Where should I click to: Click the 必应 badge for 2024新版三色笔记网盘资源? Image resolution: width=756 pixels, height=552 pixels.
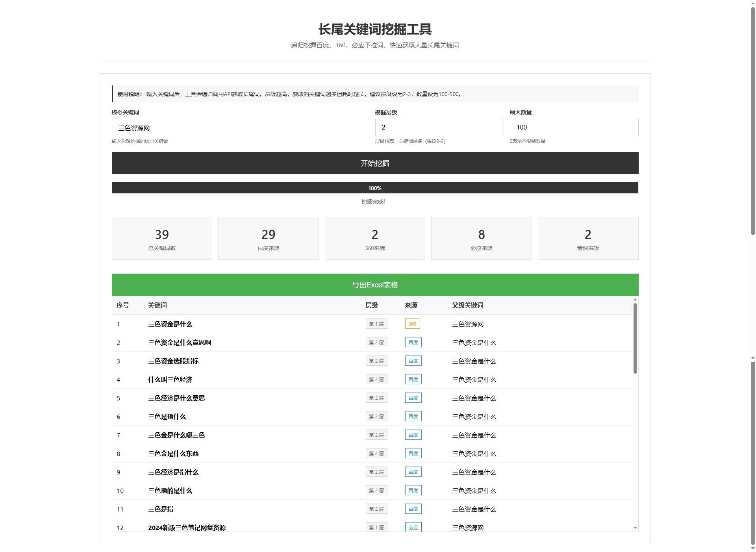coord(413,527)
